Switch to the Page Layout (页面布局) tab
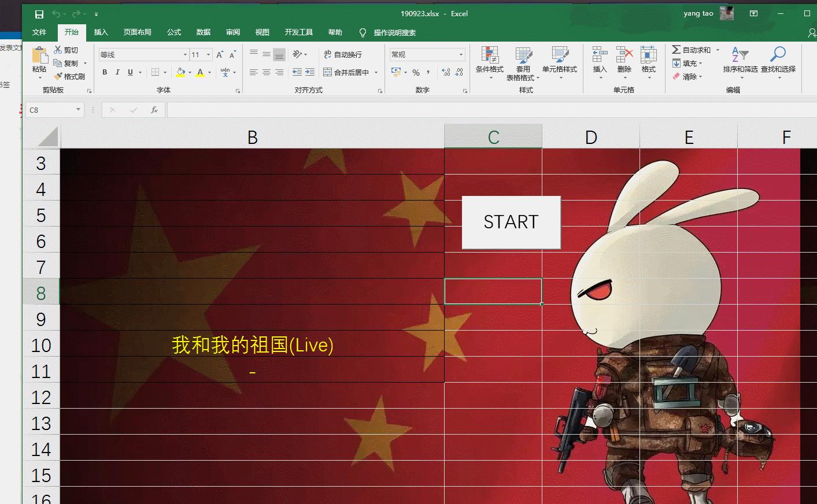 138,32
